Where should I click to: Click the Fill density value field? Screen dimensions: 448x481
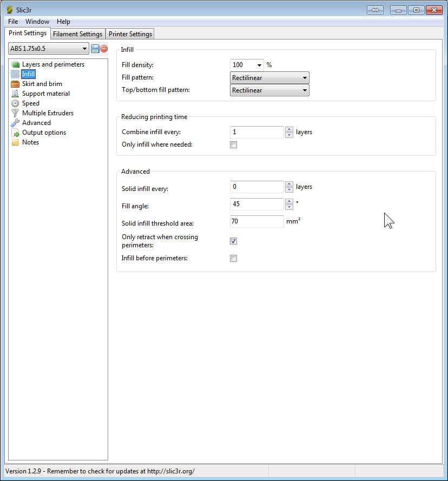click(243, 65)
